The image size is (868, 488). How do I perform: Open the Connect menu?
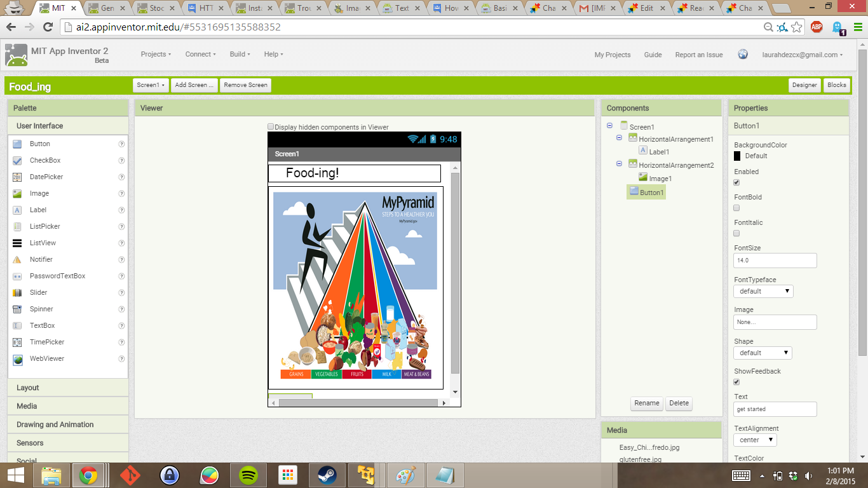pos(200,55)
